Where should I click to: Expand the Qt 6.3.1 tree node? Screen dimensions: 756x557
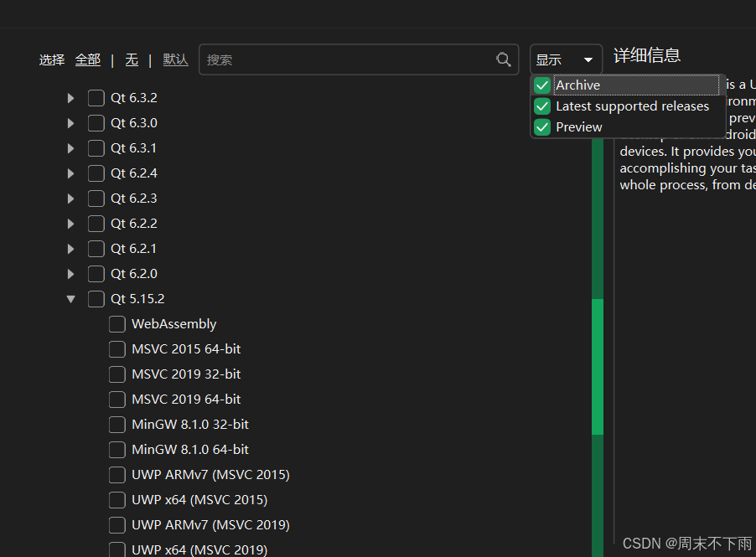click(71, 148)
